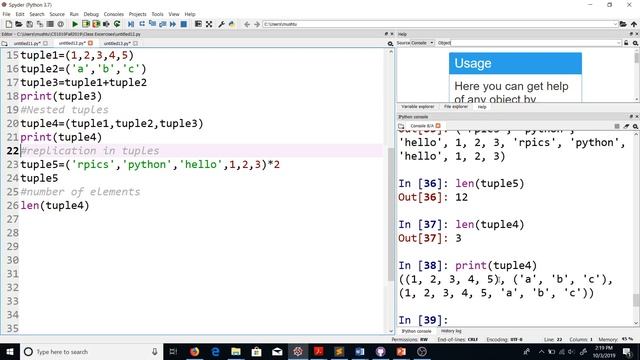Image resolution: width=640 pixels, height=360 pixels.
Task: Maximize current pane icon
Action: coord(198,24)
